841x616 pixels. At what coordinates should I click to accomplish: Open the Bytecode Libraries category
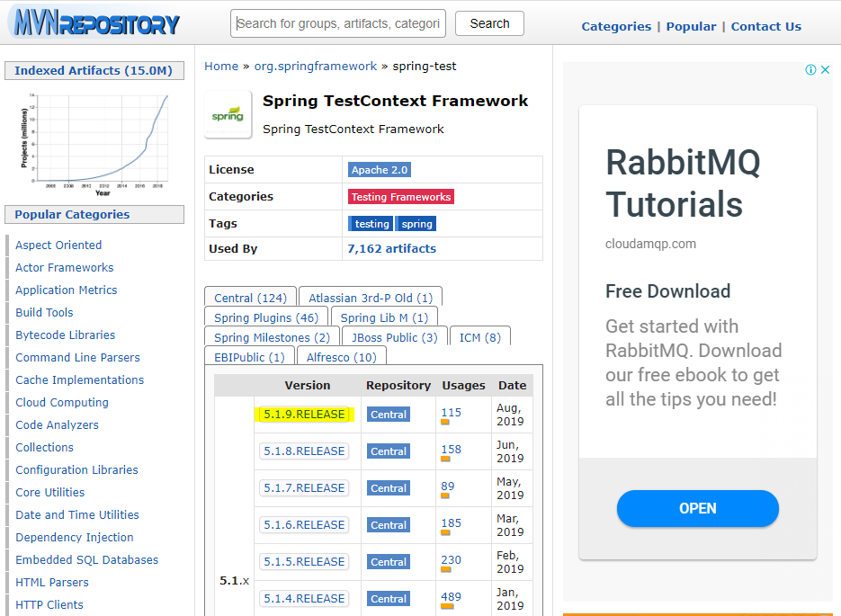pyautogui.click(x=65, y=335)
